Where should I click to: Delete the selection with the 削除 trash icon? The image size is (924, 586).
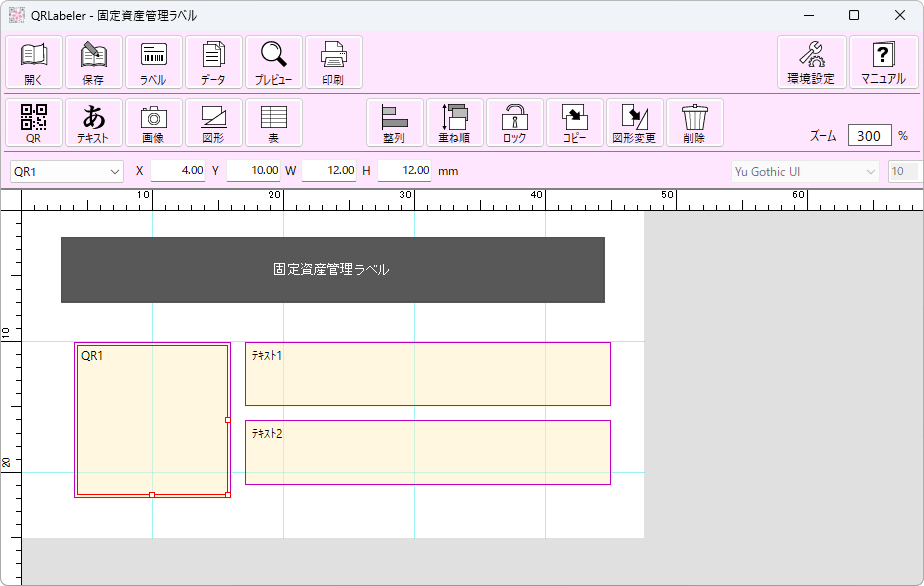point(694,122)
